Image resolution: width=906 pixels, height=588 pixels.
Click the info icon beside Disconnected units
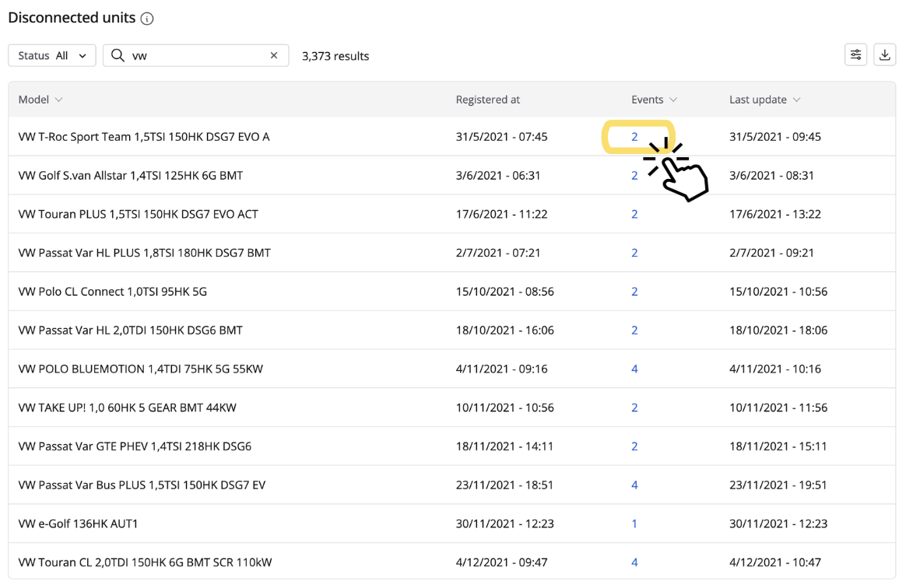pos(147,19)
